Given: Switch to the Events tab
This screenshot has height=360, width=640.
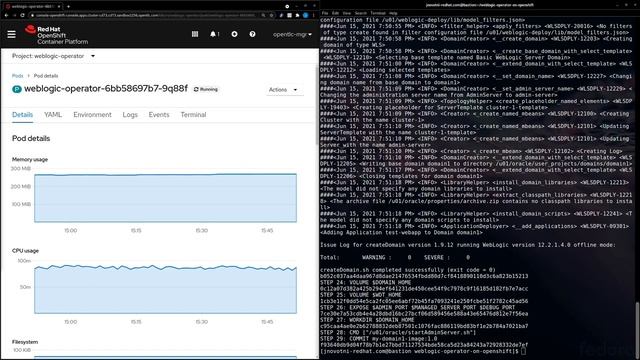Looking at the screenshot, I should click(159, 115).
